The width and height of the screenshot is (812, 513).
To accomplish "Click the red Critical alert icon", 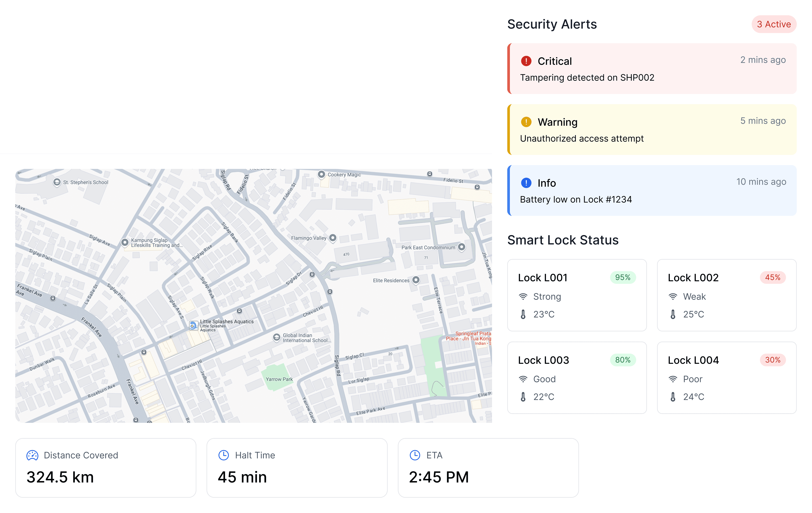I will pyautogui.click(x=526, y=61).
